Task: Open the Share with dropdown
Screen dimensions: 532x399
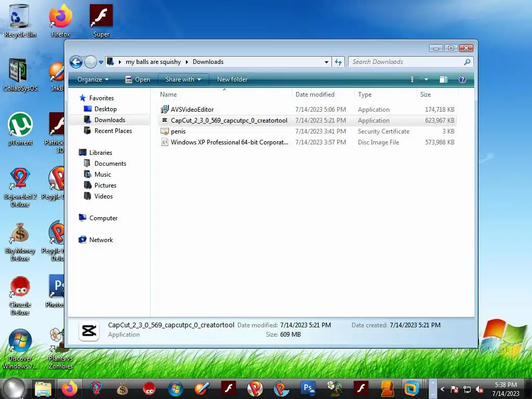Action: click(x=183, y=79)
